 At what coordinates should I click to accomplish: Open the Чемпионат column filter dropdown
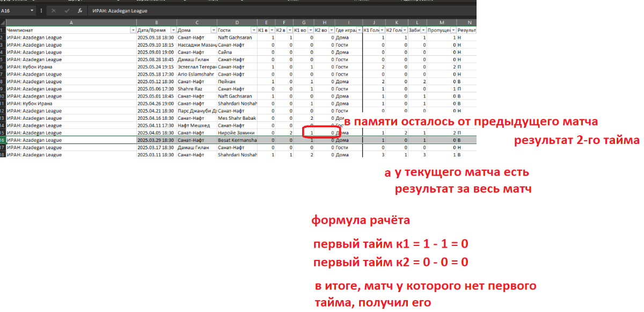133,31
